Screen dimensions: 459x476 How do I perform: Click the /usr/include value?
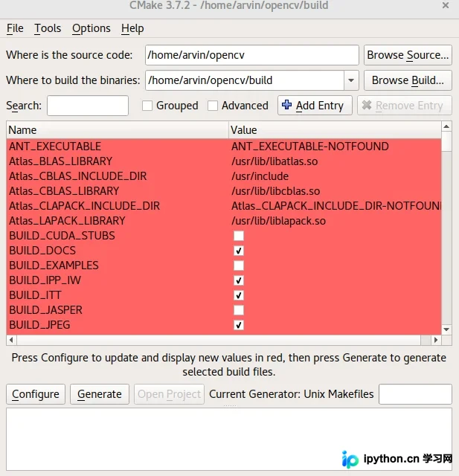260,176
